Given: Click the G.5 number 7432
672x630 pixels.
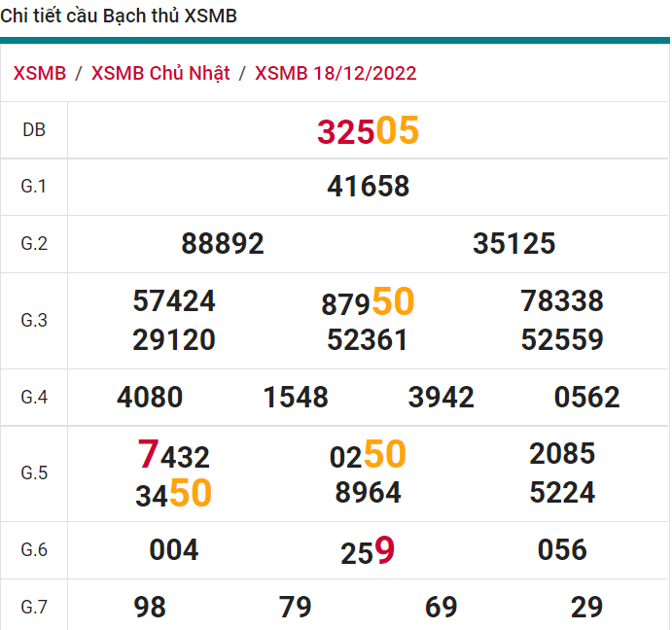Looking at the screenshot, I should 174,455.
